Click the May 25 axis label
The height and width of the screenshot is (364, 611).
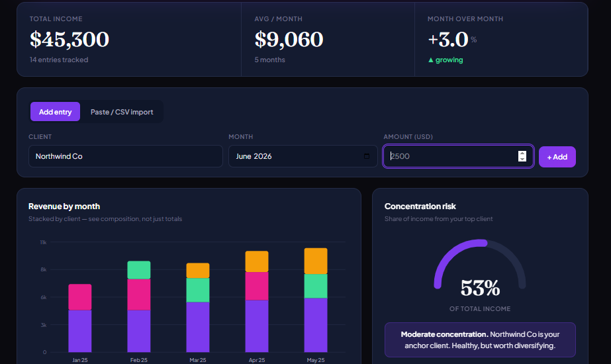pyautogui.click(x=316, y=360)
